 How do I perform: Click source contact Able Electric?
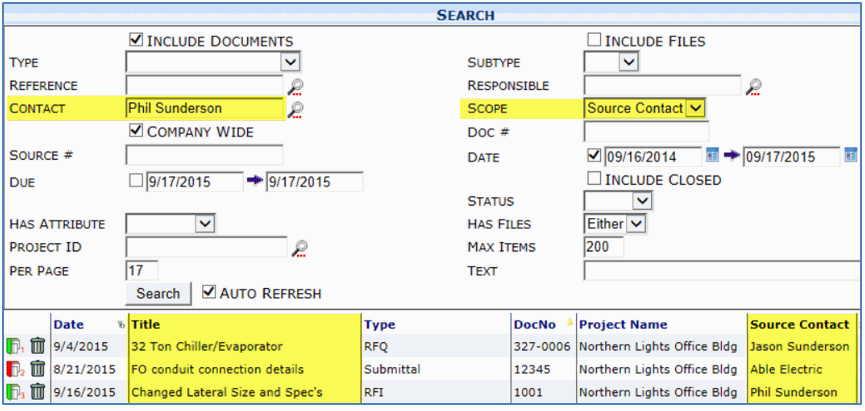coord(786,369)
